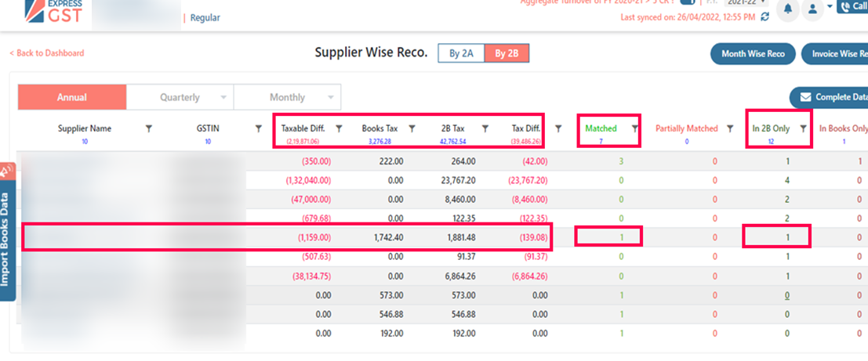Open the In 2B Only filter
The width and height of the screenshot is (868, 361).
(x=803, y=128)
